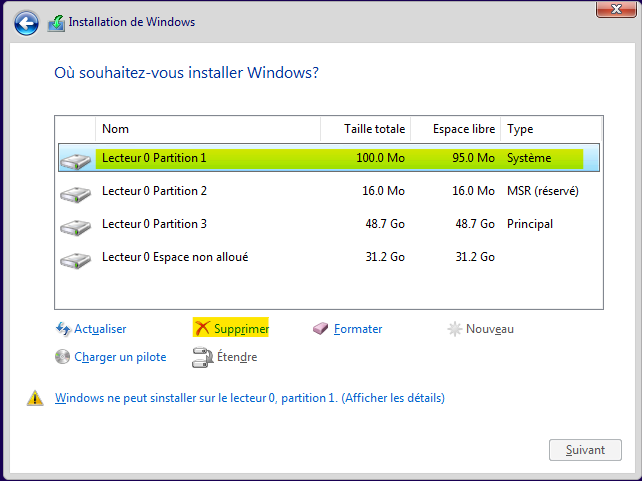Screen dimensions: 642x481
Task: Sort by Espace libre column header
Action: 455,129
